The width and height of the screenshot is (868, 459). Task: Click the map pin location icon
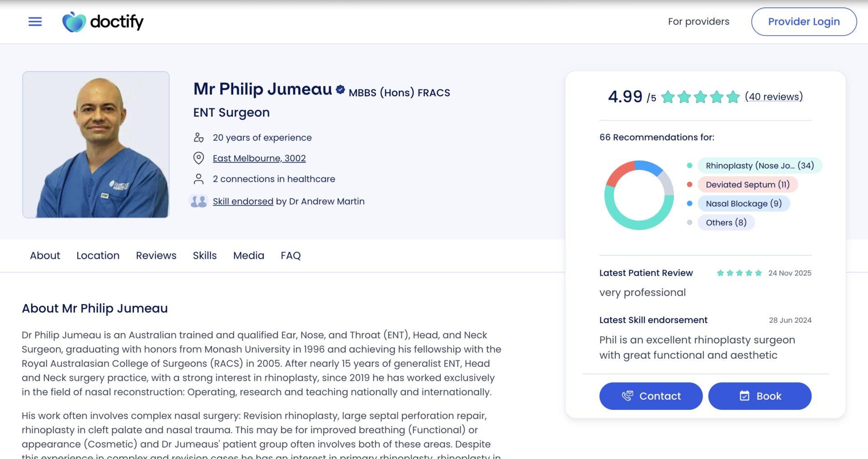[x=198, y=158]
